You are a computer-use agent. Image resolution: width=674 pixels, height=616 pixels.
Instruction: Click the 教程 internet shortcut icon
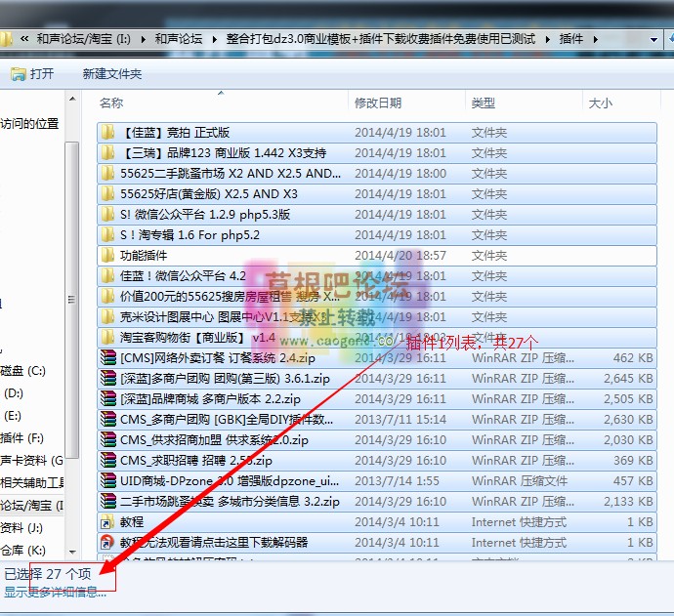click(107, 522)
